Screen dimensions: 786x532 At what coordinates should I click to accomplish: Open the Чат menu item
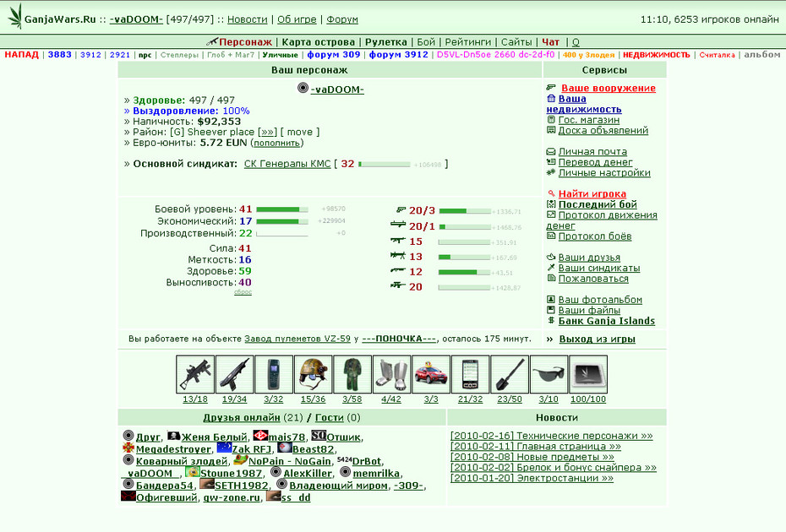click(x=550, y=42)
